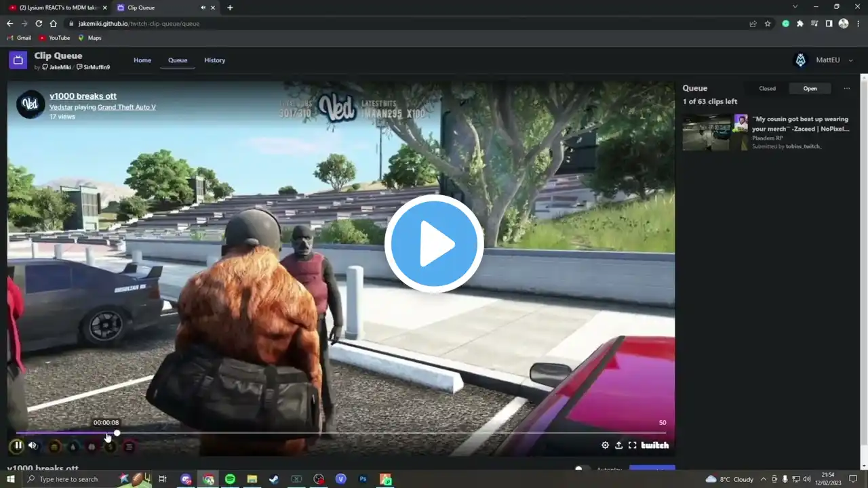The width and height of the screenshot is (868, 488).
Task: Open SirMuffin9's profile link
Action: click(x=93, y=68)
